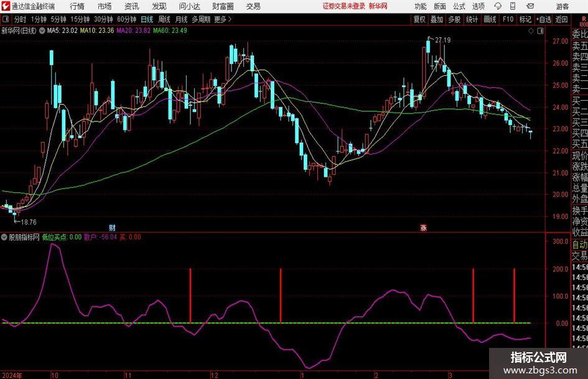The height and width of the screenshot is (379, 588).
Task: Click the 复权 toolbar button
Action: (x=419, y=19)
